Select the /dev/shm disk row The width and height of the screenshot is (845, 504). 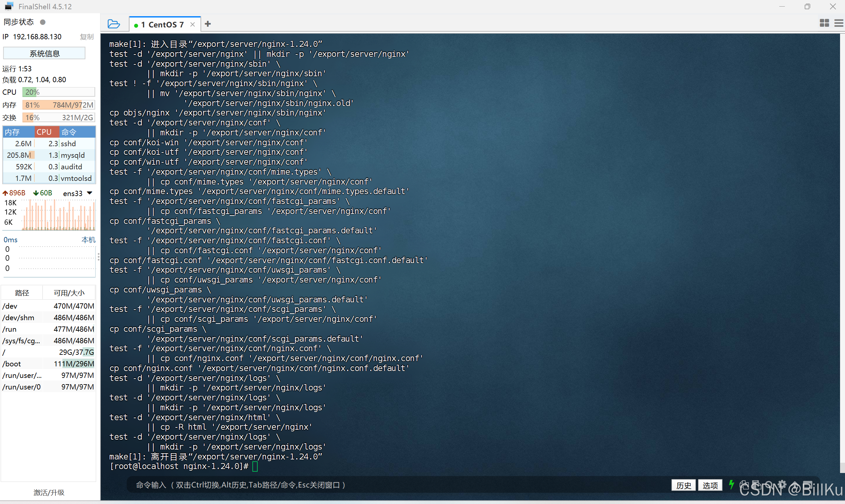48,318
